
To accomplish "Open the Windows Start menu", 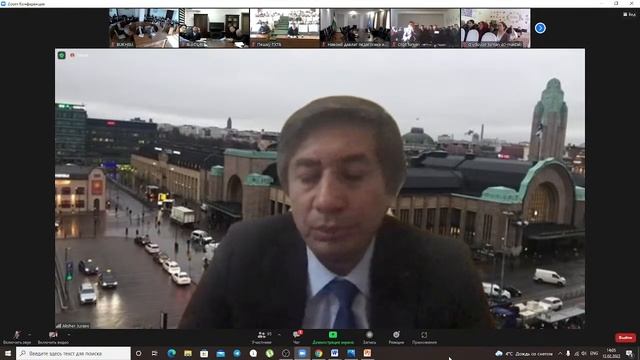I will click(x=8, y=353).
